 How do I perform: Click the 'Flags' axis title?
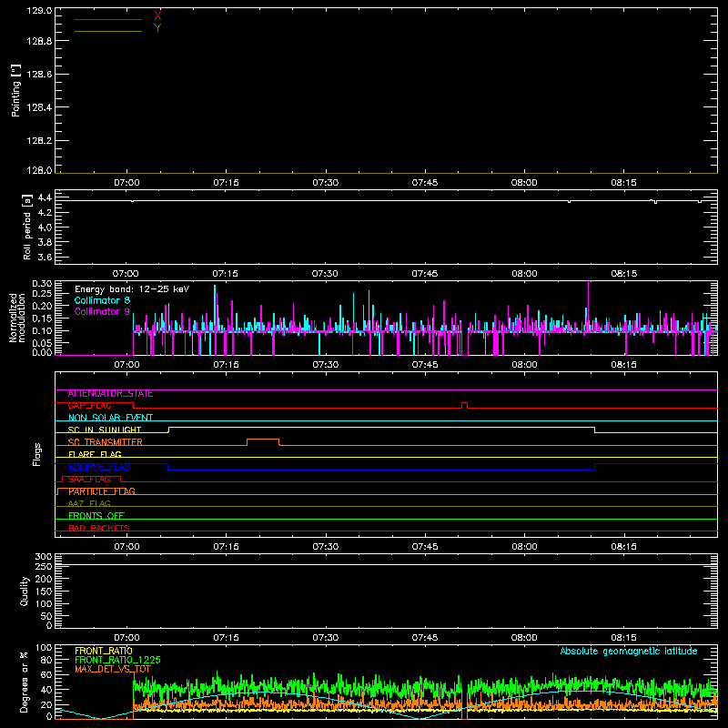[37, 454]
